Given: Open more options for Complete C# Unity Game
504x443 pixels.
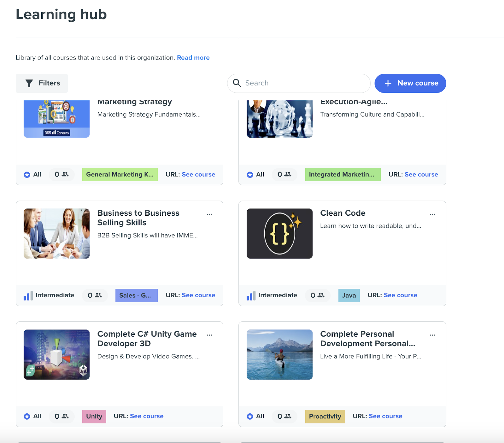Looking at the screenshot, I should coord(209,335).
